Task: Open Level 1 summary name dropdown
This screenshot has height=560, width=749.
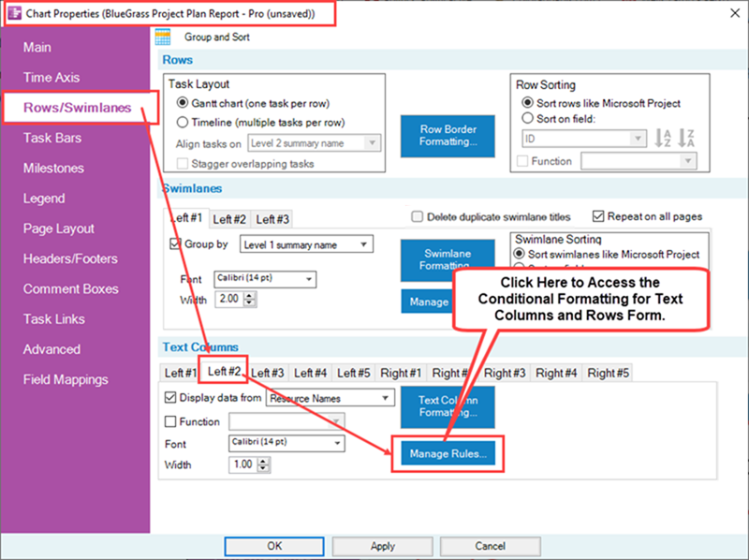Action: click(306, 244)
